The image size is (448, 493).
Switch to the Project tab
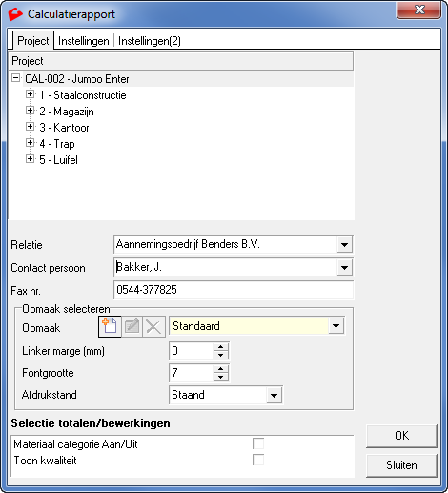(33, 41)
